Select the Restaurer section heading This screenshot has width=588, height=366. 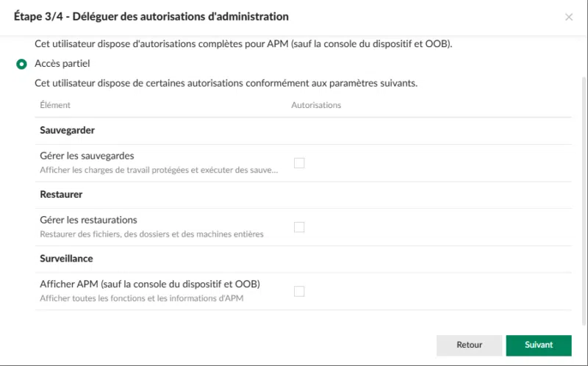coord(61,195)
